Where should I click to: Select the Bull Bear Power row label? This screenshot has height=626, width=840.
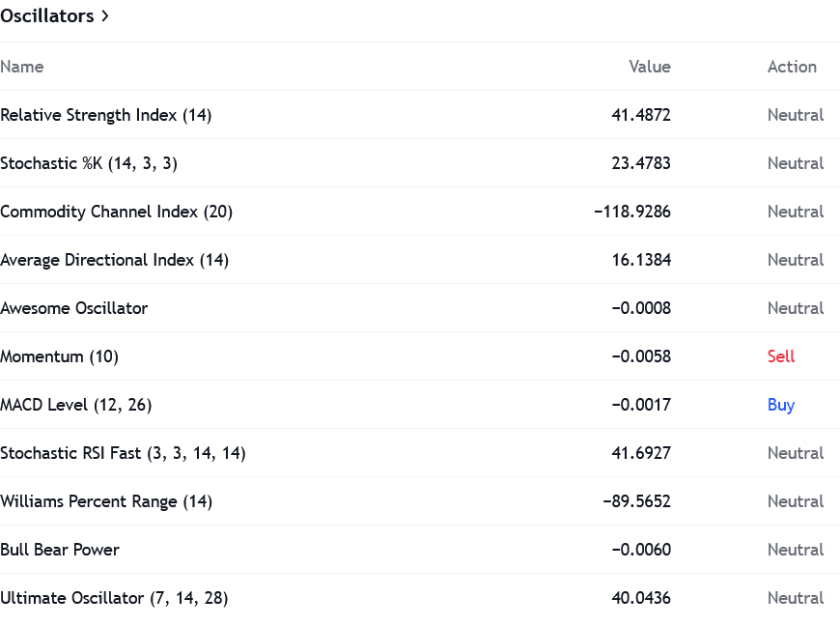pos(60,550)
